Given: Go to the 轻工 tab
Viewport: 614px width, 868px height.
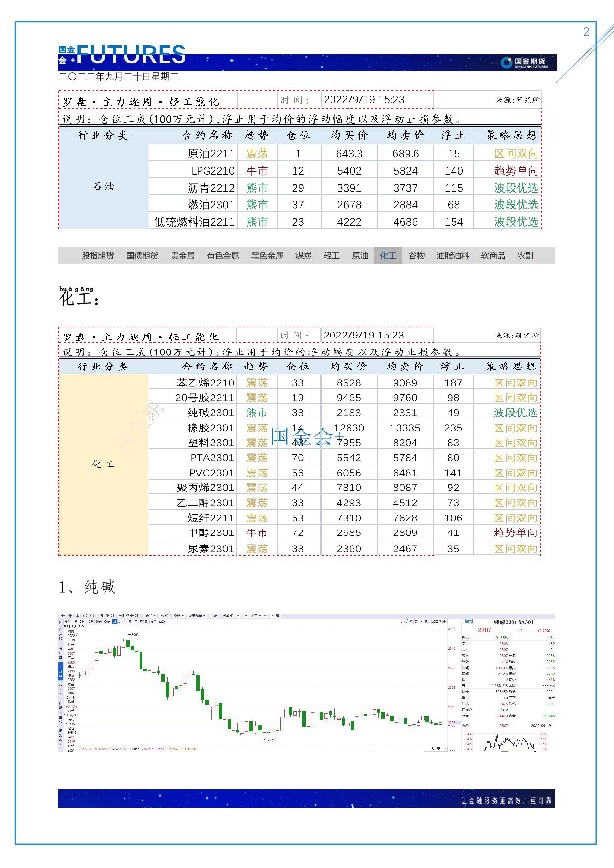Looking at the screenshot, I should point(331,255).
